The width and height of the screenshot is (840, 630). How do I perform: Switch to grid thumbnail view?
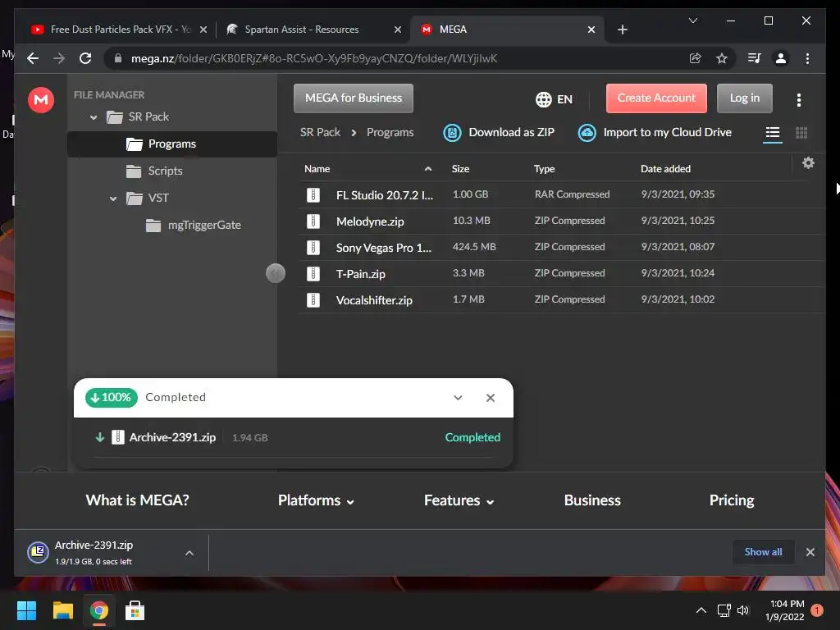coord(801,132)
